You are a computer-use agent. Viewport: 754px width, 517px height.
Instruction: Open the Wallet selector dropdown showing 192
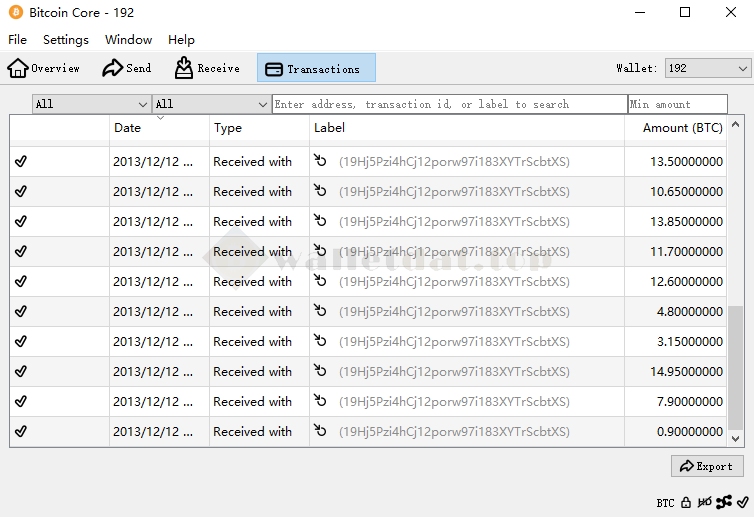point(708,68)
